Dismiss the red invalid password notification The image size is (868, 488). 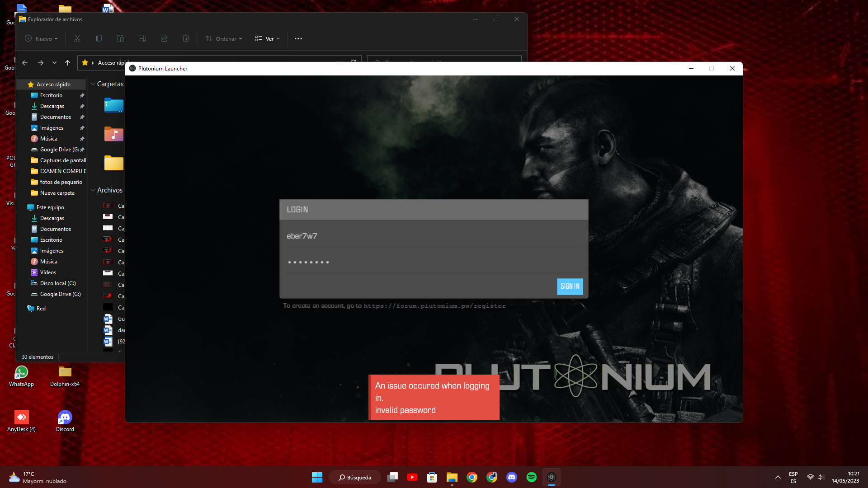434,398
